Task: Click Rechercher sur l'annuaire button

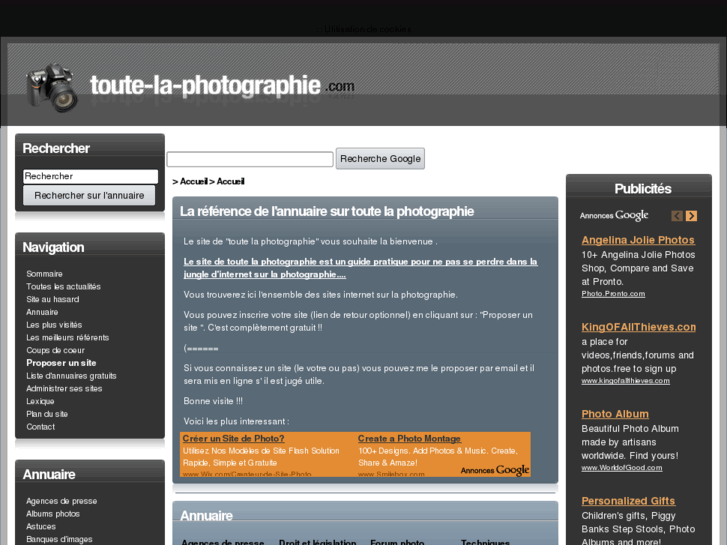Action: point(89,195)
